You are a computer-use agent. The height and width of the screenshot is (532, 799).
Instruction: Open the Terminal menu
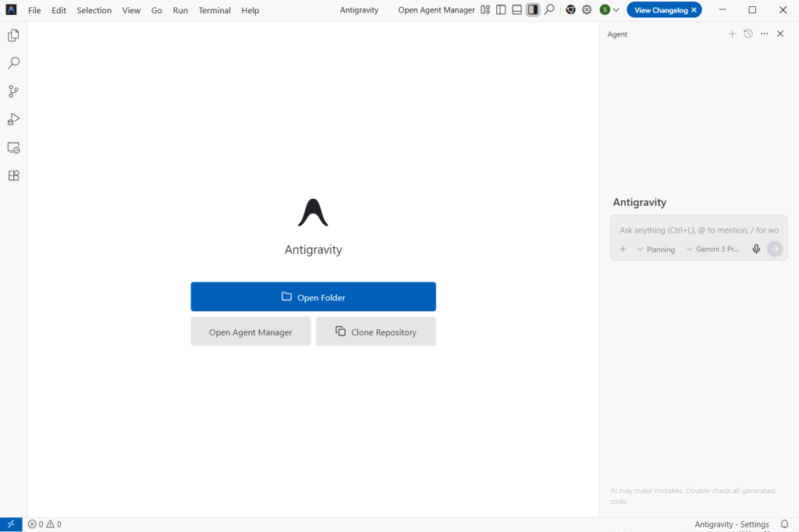tap(215, 10)
